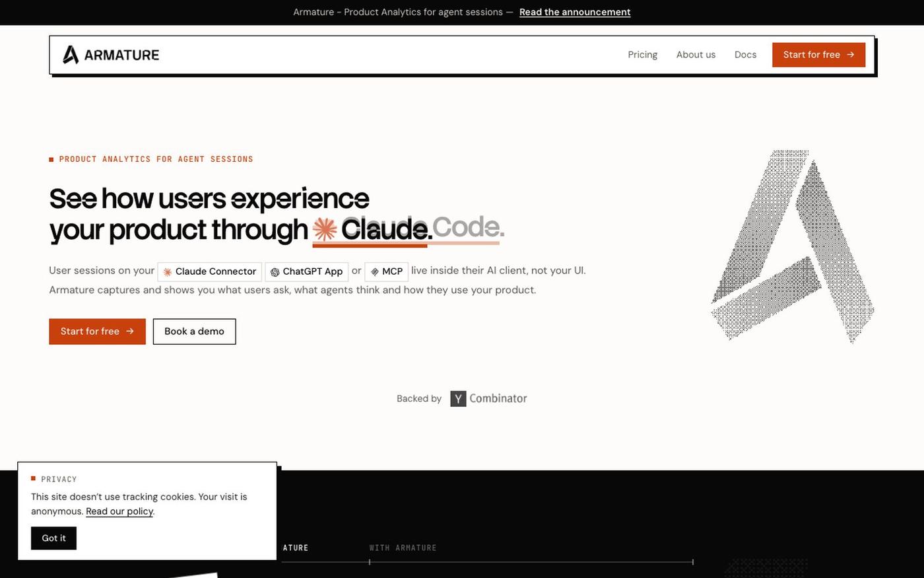Open the About us page
Screen dimensions: 924x578
(x=696, y=55)
